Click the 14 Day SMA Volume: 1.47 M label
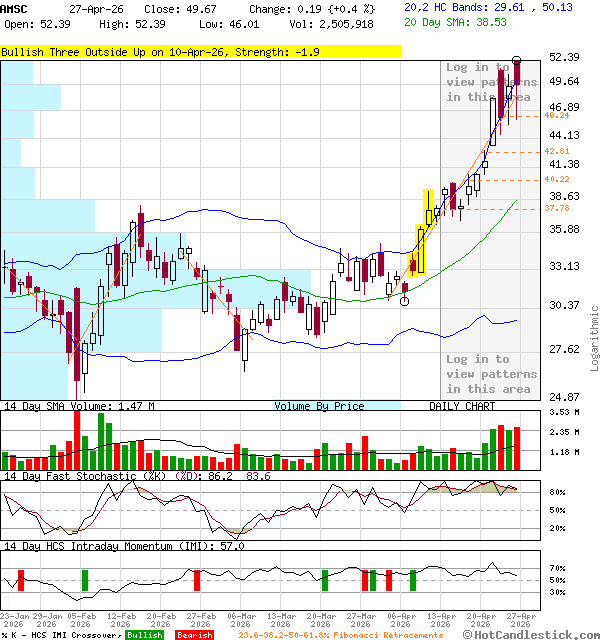This screenshot has width=600, height=640. (x=79, y=406)
